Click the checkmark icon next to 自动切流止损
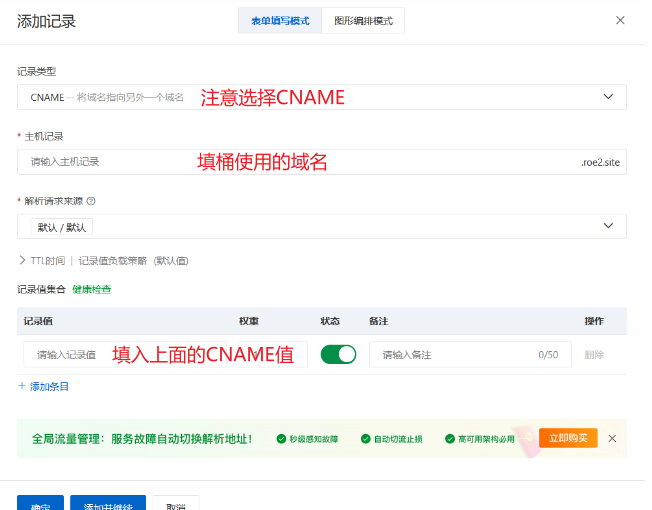Image resolution: width=652 pixels, height=510 pixels. 365,439
